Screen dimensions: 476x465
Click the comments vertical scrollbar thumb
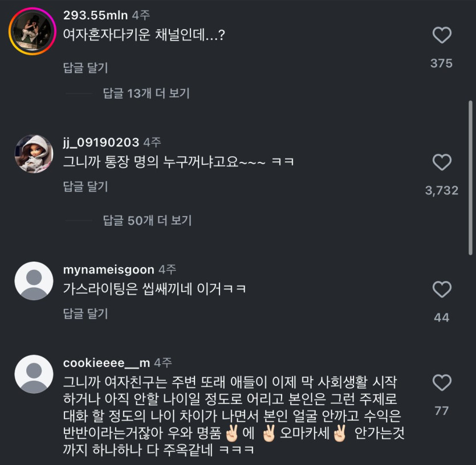[470, 178]
